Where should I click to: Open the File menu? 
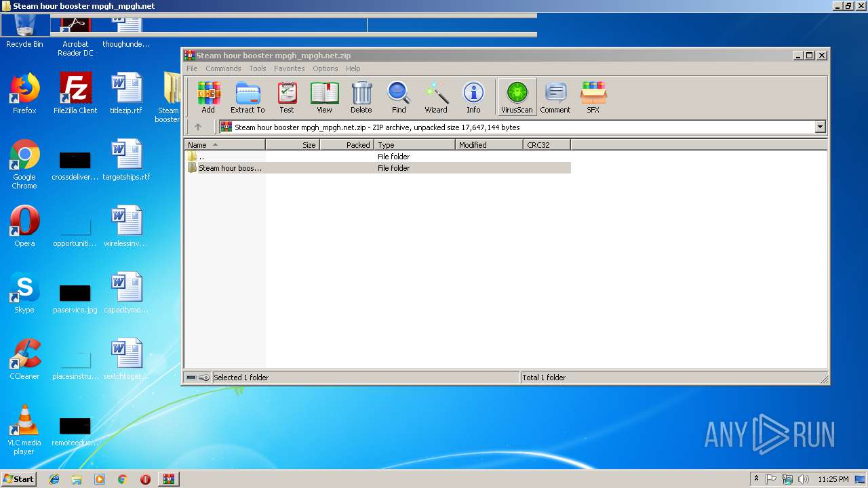click(x=192, y=68)
